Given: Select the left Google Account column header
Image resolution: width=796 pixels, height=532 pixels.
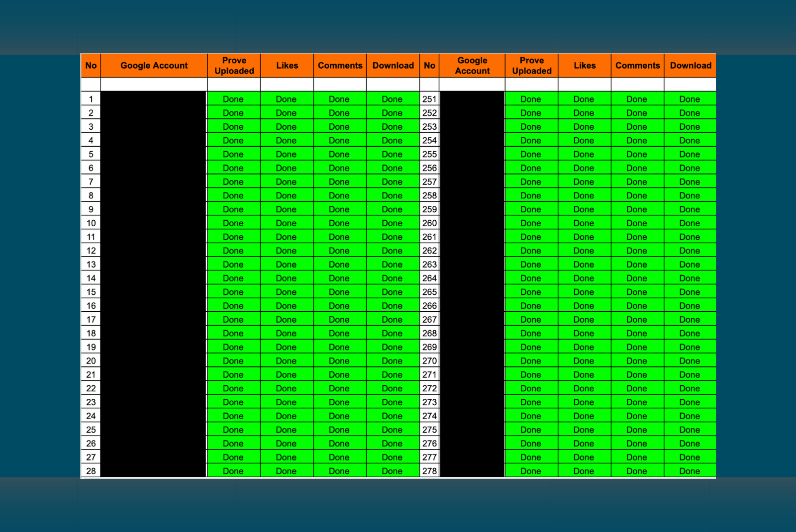Looking at the screenshot, I should click(x=154, y=66).
